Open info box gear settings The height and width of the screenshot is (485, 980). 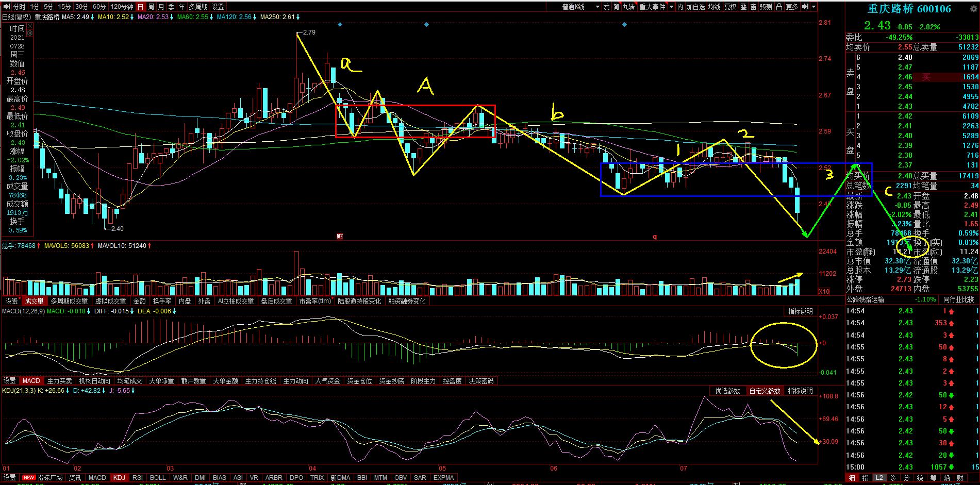(x=29, y=33)
